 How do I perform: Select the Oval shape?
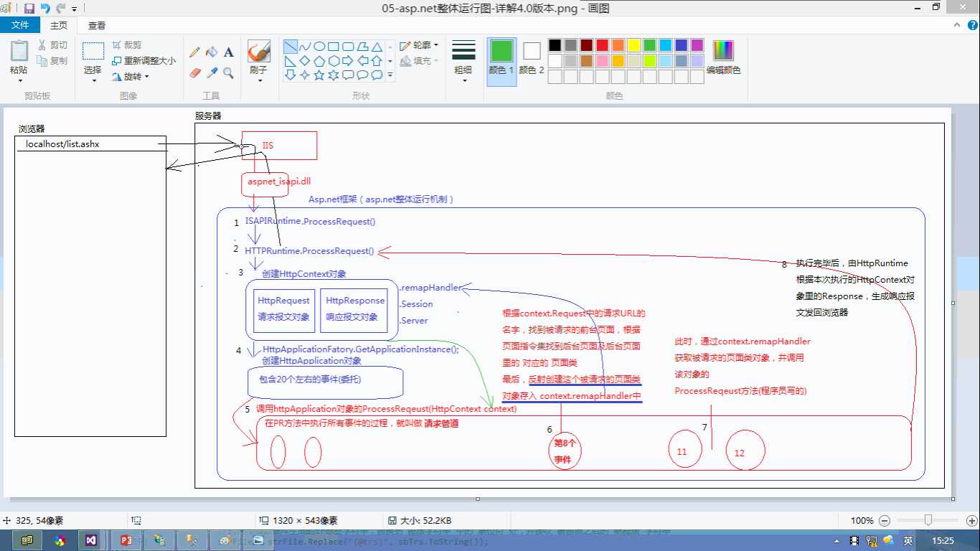tap(319, 47)
